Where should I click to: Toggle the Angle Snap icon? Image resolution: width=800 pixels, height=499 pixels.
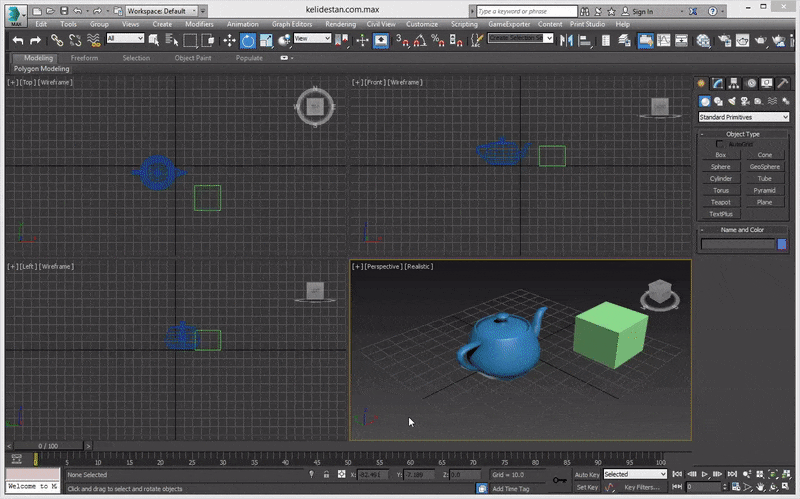(x=420, y=40)
